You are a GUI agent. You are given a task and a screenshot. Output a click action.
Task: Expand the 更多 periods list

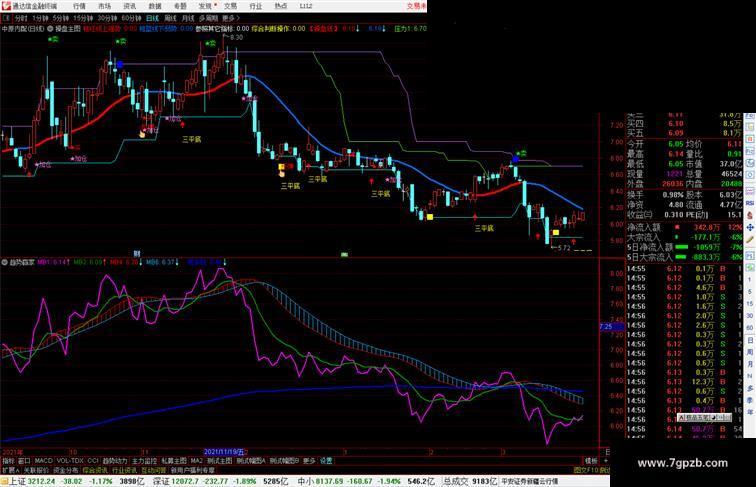click(230, 18)
